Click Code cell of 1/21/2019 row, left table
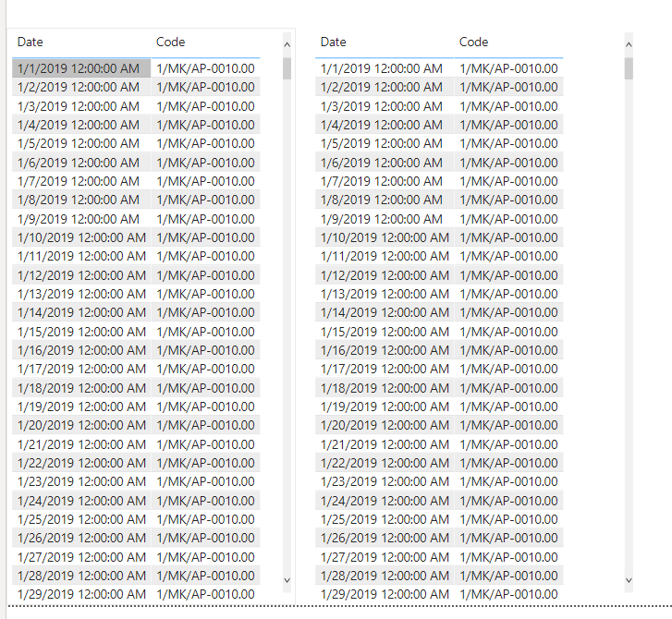 click(206, 444)
